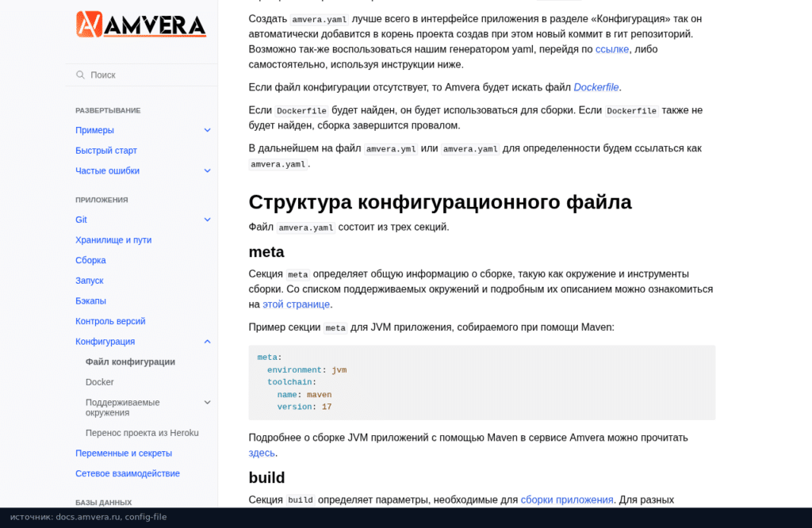The image size is (812, 528).
Task: Follow the сборки приложения link
Action: coord(566,499)
